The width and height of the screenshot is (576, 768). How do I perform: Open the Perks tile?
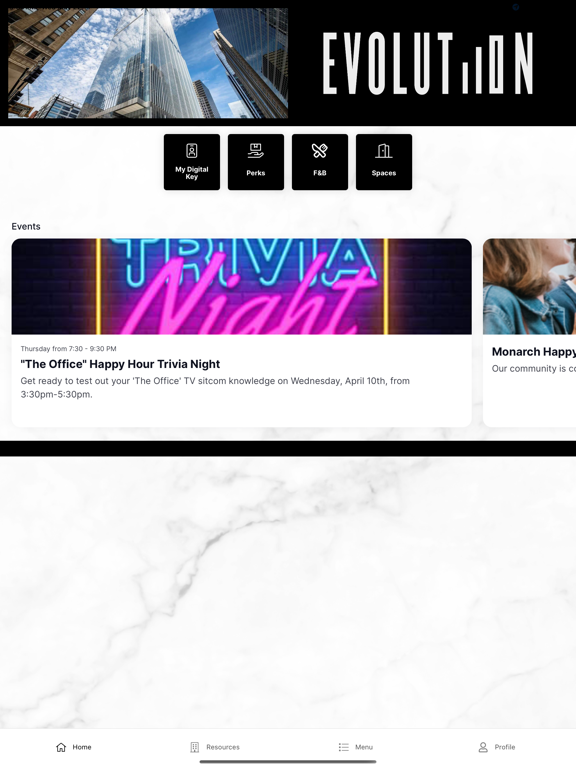(x=256, y=162)
